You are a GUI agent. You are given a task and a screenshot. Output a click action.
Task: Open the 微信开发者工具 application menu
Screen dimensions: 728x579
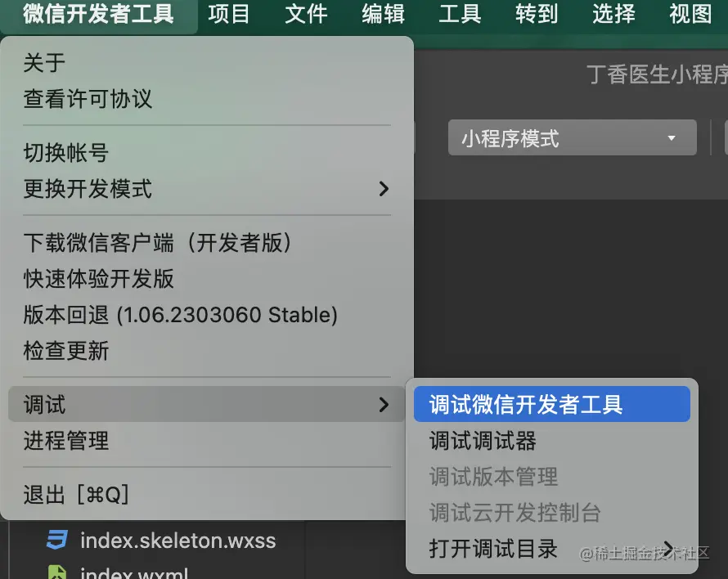[98, 14]
